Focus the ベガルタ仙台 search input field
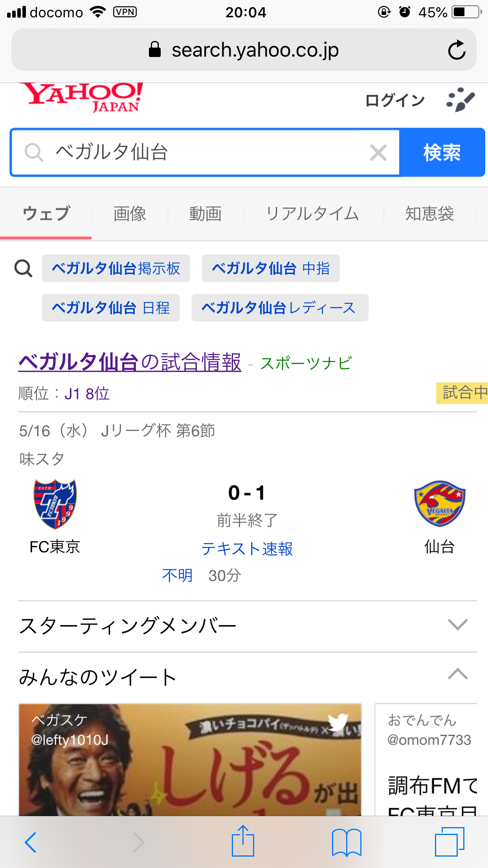This screenshot has height=868, width=488. [x=204, y=153]
